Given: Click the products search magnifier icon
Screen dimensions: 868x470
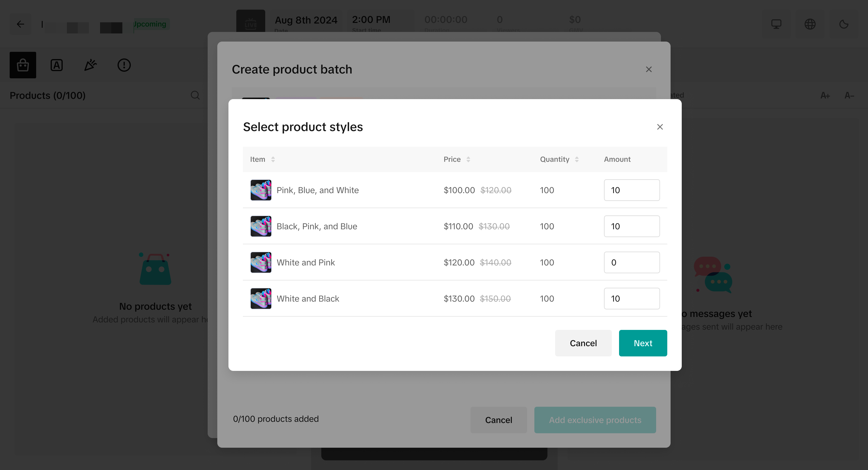Looking at the screenshot, I should point(195,95).
